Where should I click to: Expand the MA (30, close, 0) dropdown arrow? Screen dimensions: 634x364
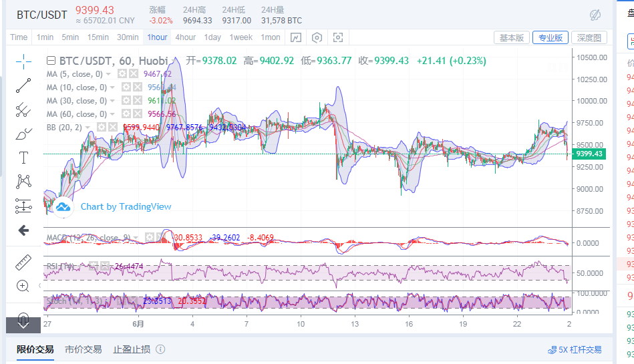pyautogui.click(x=112, y=101)
